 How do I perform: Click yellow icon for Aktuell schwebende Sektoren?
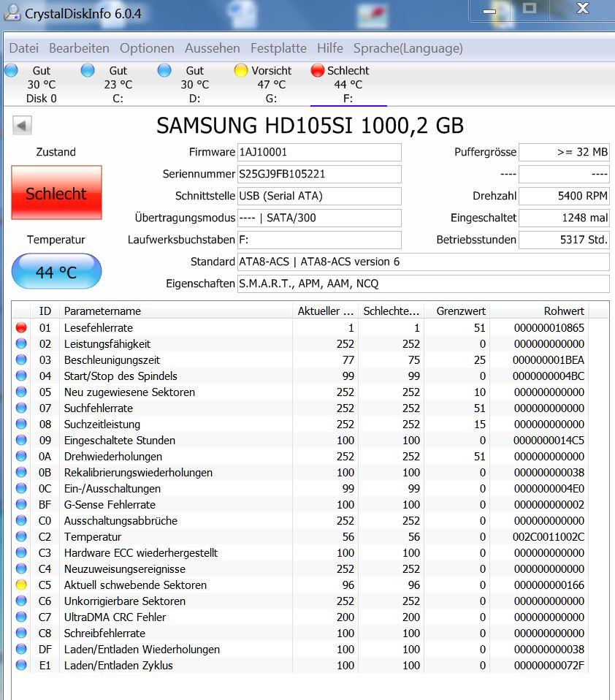click(x=21, y=585)
